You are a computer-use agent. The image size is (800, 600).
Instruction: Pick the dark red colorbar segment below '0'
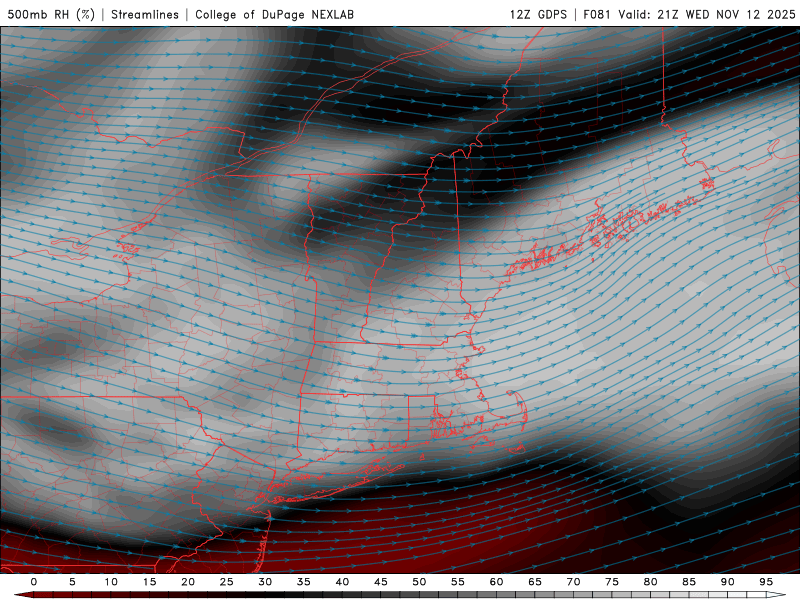(41, 595)
